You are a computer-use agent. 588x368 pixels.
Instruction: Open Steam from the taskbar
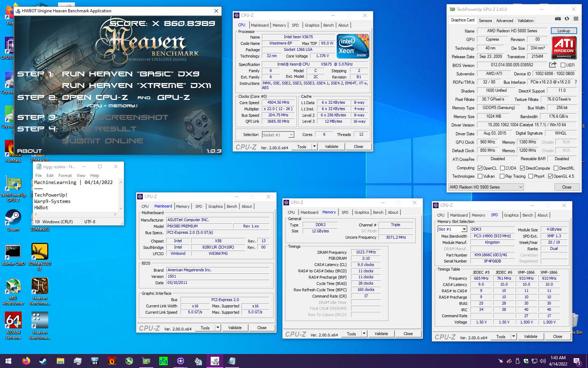[x=43, y=361]
